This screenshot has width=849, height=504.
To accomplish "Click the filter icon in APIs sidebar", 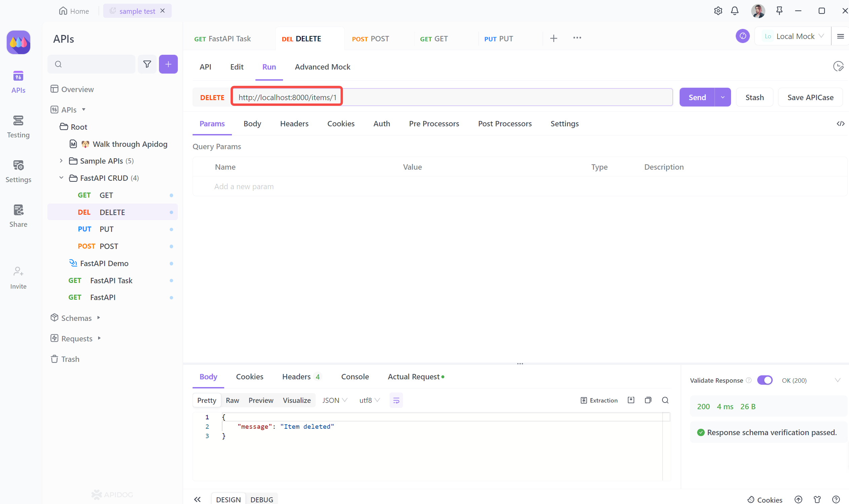I will pyautogui.click(x=147, y=64).
